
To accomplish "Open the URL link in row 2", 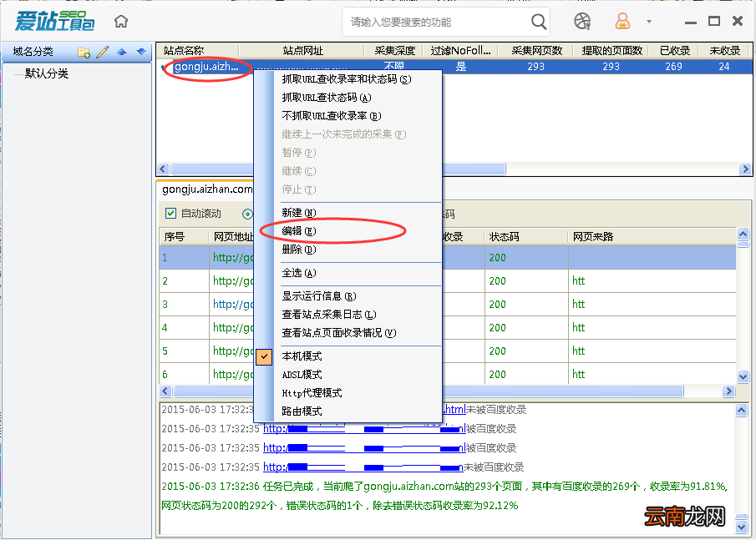I will [x=233, y=280].
